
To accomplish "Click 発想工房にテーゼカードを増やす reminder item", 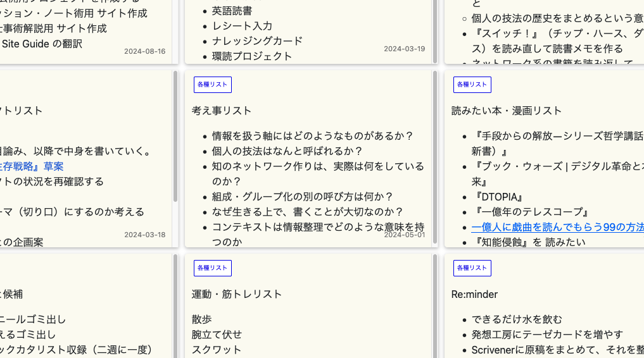I will [547, 335].
